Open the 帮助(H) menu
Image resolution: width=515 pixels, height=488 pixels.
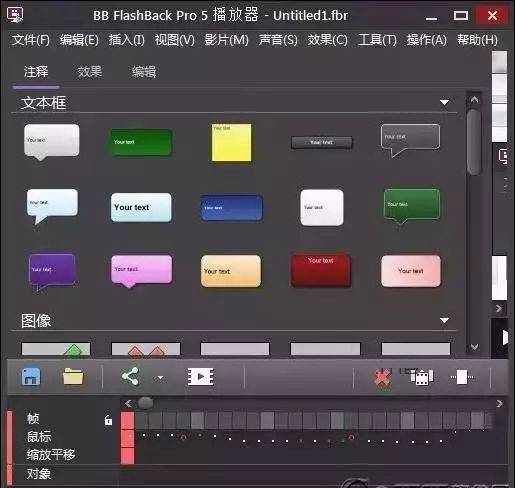pyautogui.click(x=477, y=40)
